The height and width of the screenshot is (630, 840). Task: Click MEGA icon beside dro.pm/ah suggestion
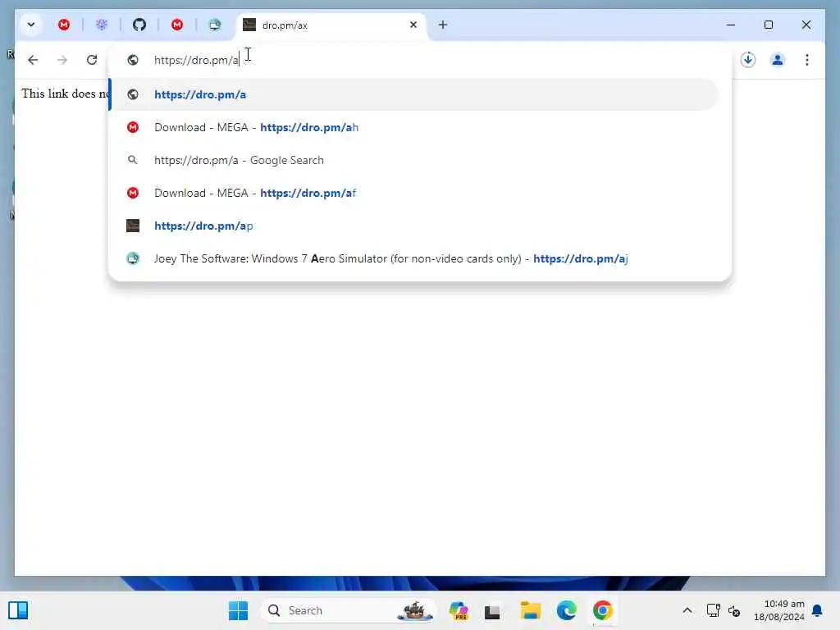tap(133, 127)
